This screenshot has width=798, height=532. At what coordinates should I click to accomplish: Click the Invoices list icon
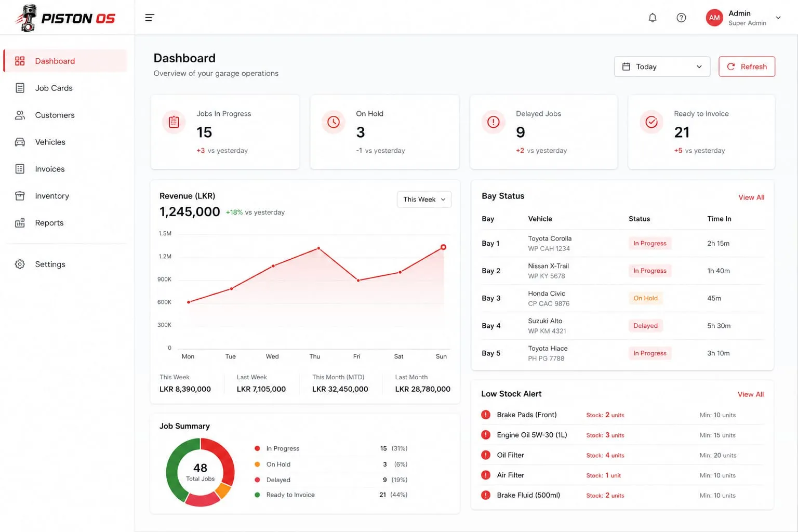tap(20, 169)
